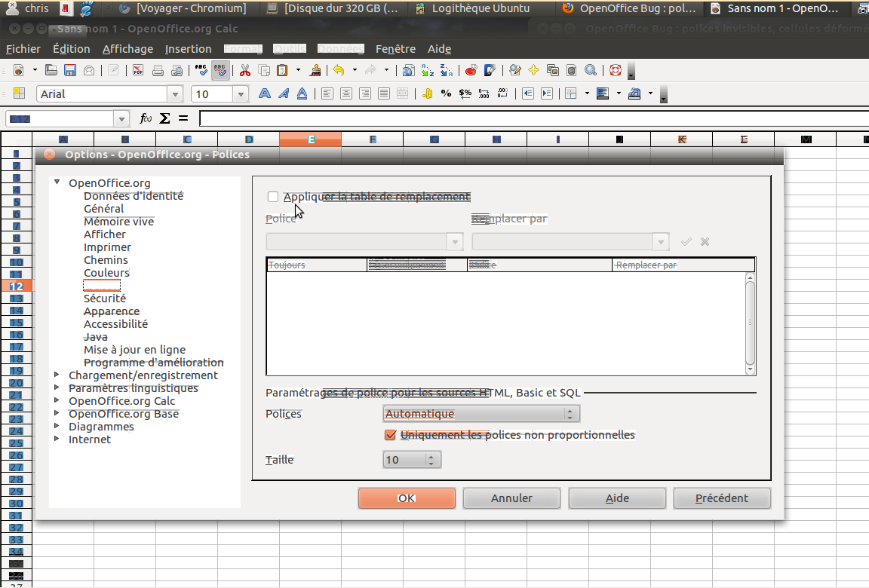Insert a chart using the chart icon

(x=471, y=70)
